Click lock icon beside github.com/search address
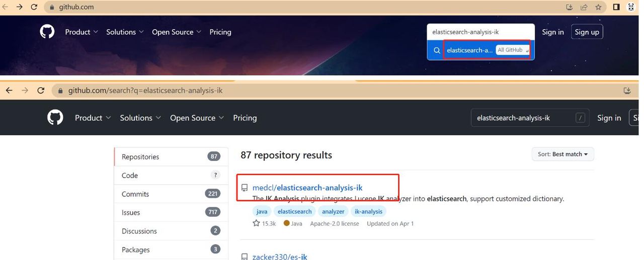 (61, 91)
